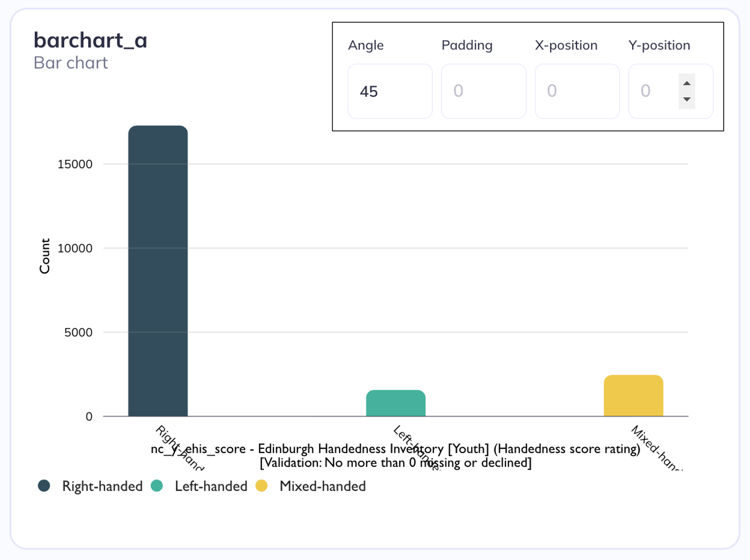Decrease Y-position with the down arrow
The image size is (750, 560).
point(687,100)
